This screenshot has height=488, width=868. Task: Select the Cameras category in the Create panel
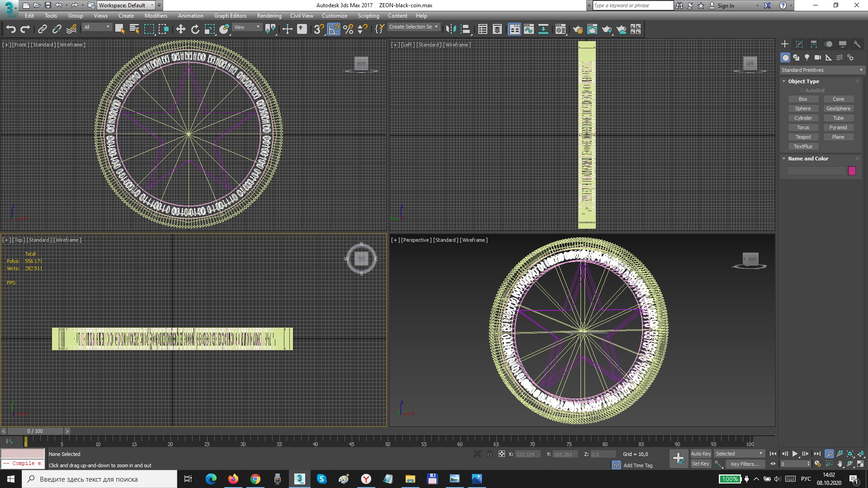click(818, 57)
